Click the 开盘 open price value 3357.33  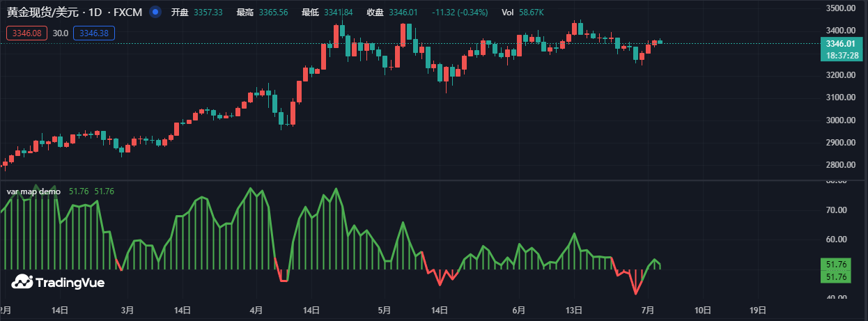[x=208, y=13]
